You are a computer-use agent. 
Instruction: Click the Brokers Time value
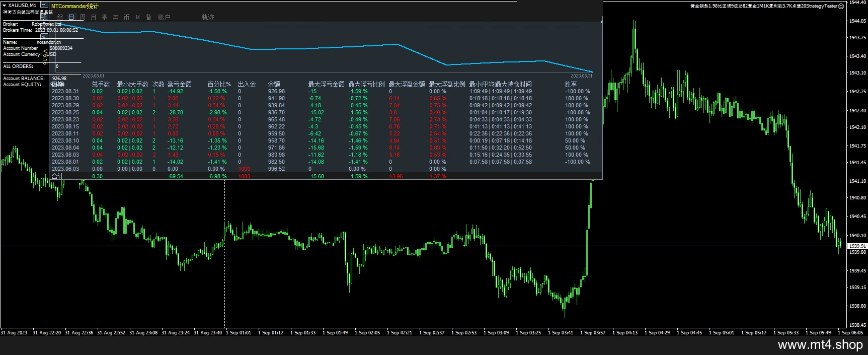56,30
